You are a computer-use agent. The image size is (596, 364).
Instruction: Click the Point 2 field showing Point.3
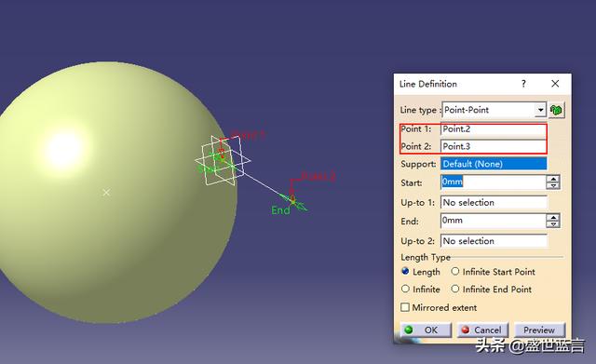pyautogui.click(x=494, y=146)
